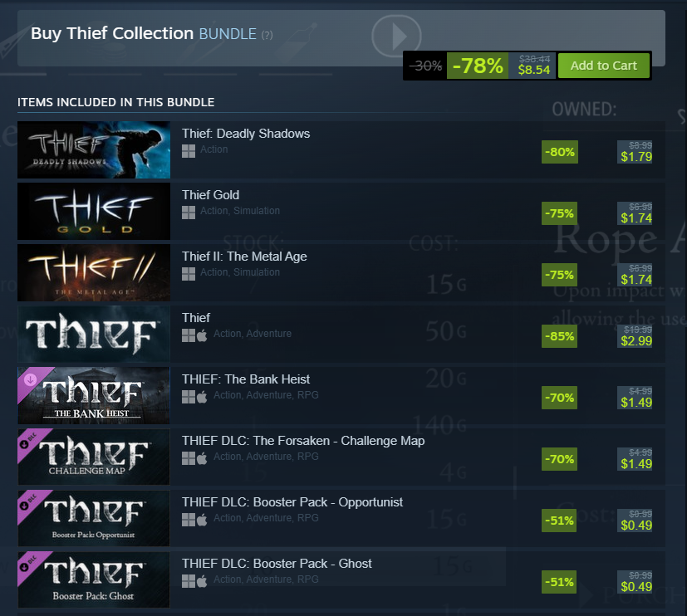This screenshot has width=687, height=616.
Task: Click the -78% bundle discount badge
Action: [x=478, y=66]
